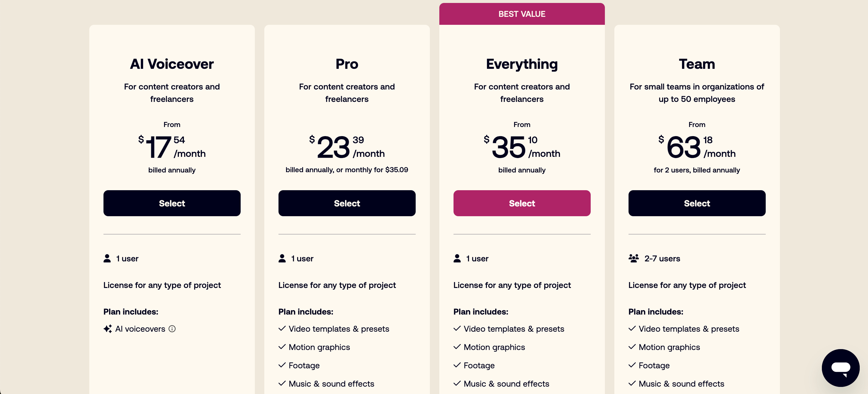Click the checkmark beside Team's Footage
The image size is (868, 394).
pos(632,365)
